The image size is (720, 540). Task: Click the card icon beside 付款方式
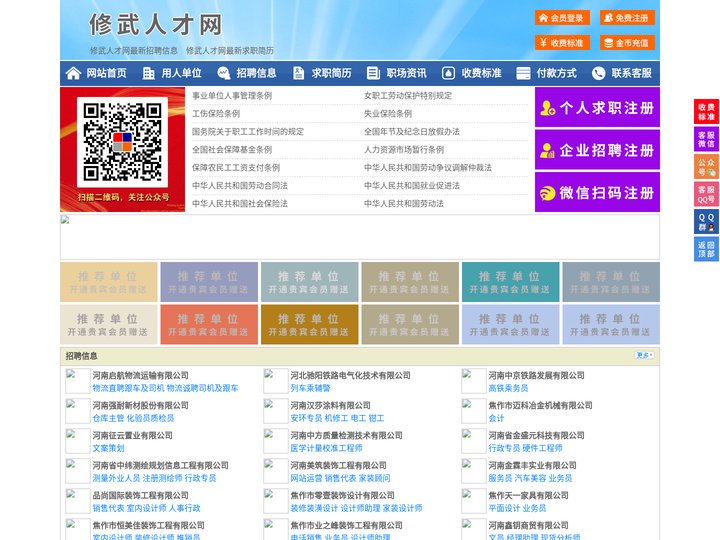pos(523,73)
